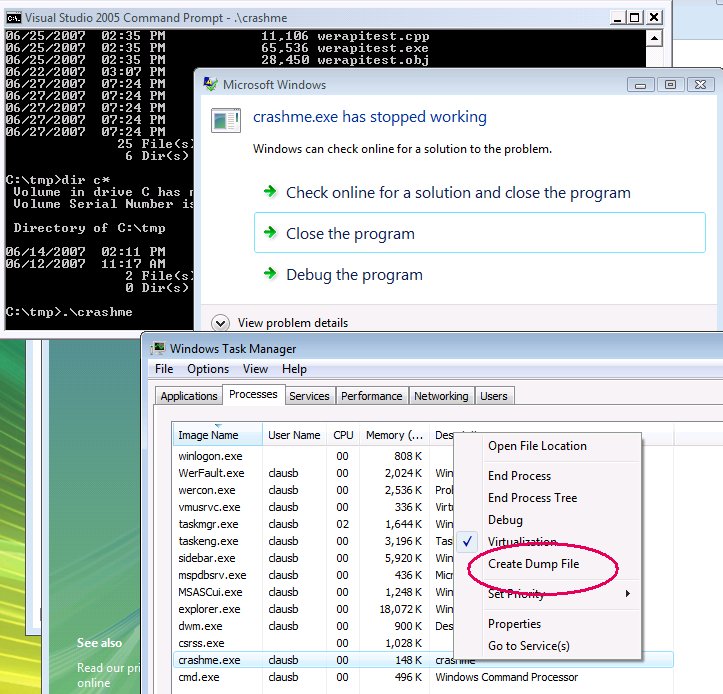Select the Processes tab
The height and width of the screenshot is (694, 723).
tap(253, 394)
